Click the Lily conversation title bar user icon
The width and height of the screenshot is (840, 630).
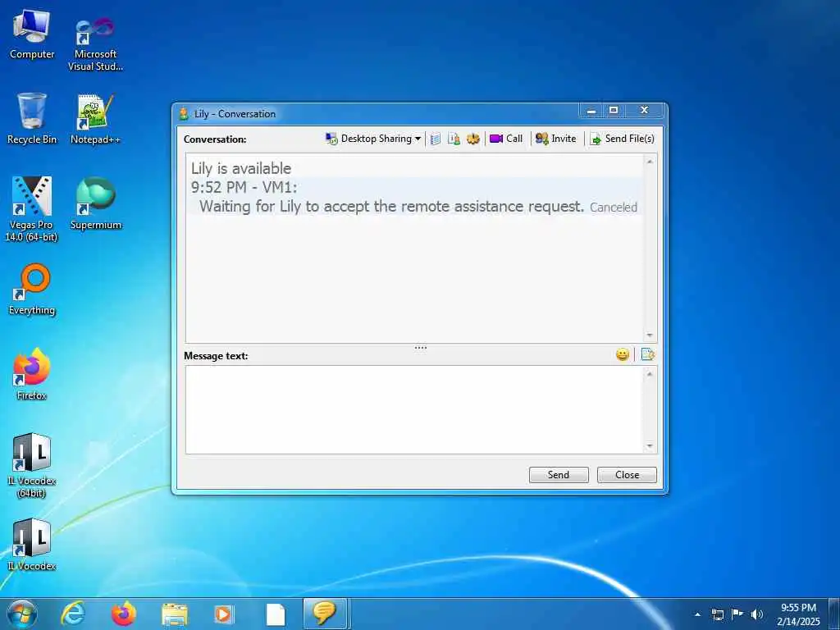click(x=184, y=113)
